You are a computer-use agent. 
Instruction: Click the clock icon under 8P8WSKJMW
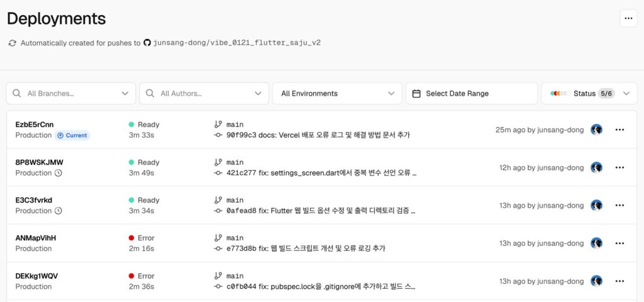58,173
